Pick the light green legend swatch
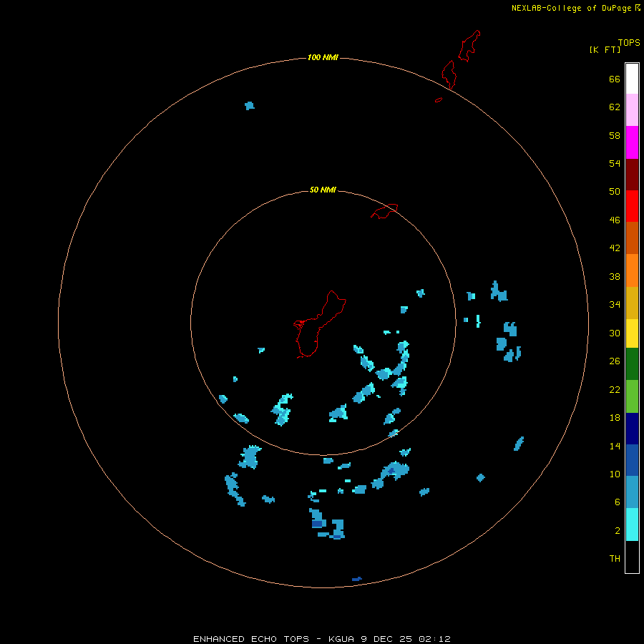 [632, 396]
